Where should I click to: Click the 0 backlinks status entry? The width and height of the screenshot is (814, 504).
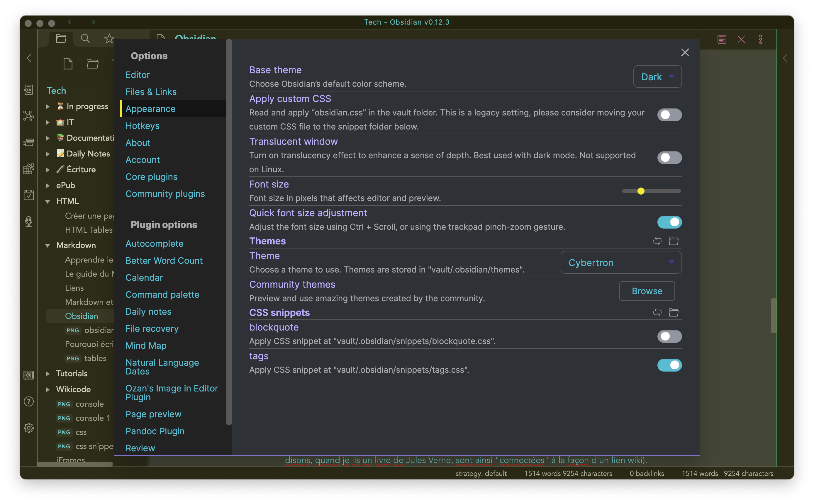tap(647, 473)
